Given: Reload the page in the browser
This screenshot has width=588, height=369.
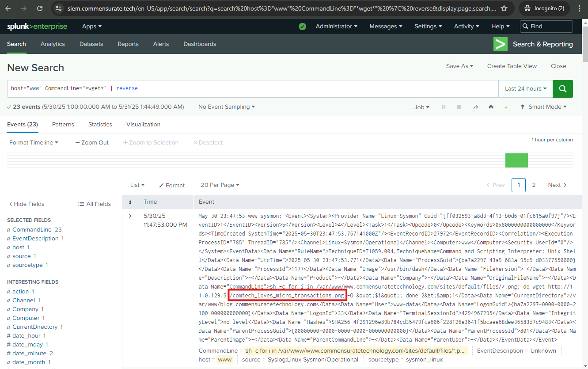Looking at the screenshot, I should click(x=40, y=8).
